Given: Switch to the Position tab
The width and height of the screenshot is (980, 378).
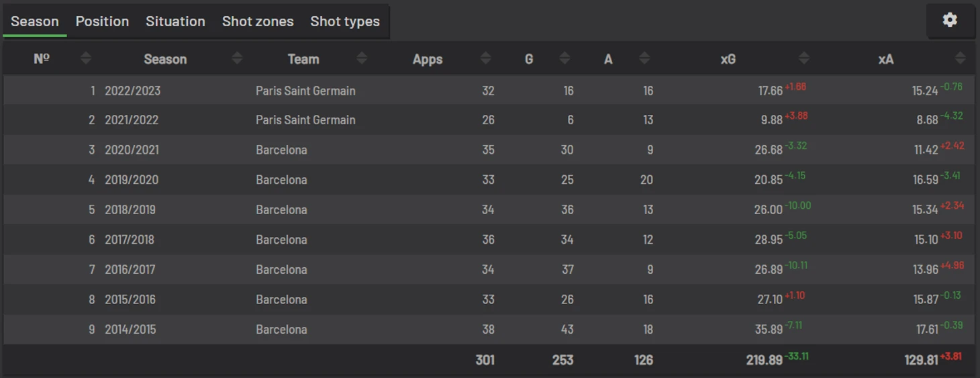Looking at the screenshot, I should 102,21.
